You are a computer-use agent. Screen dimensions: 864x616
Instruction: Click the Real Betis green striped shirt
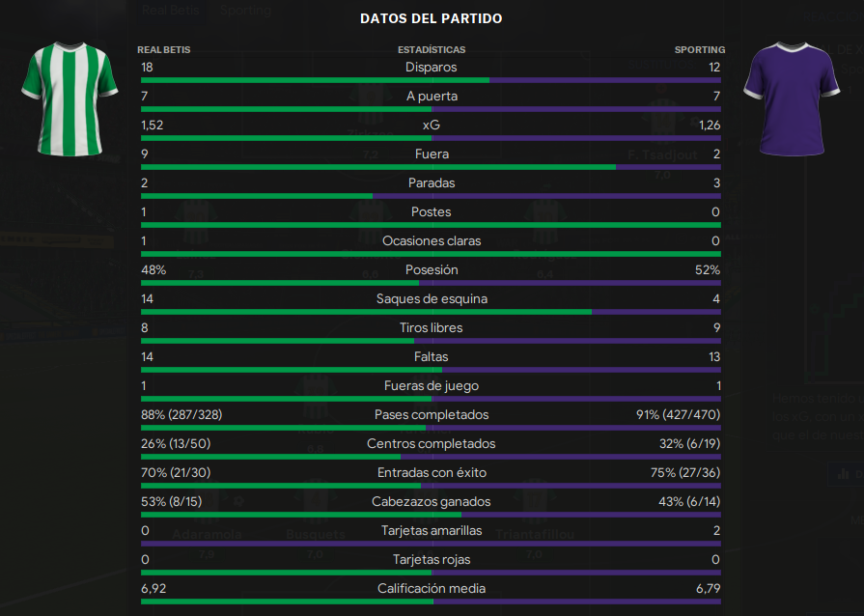(x=70, y=99)
